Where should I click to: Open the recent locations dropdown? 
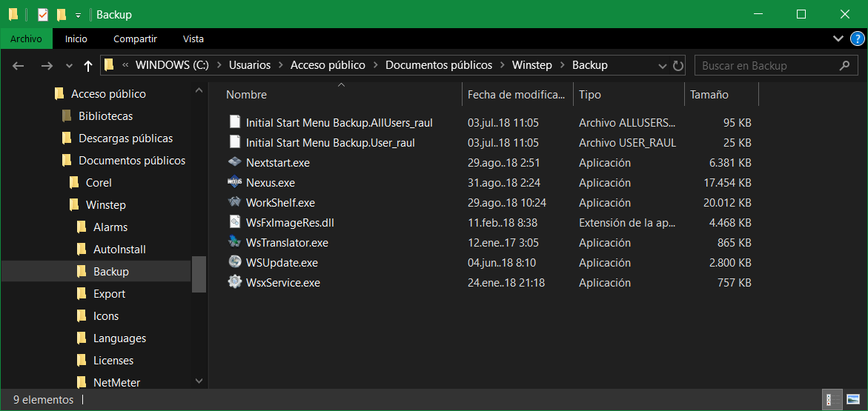click(x=70, y=66)
